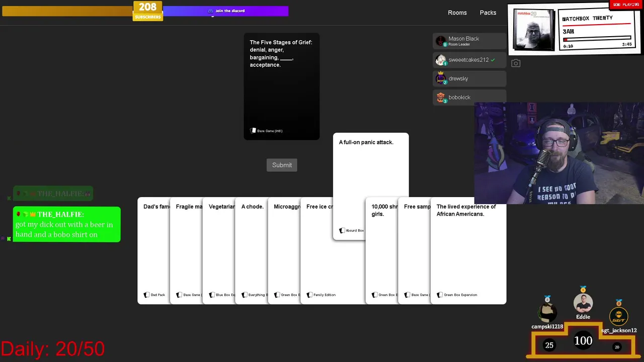The image size is (644, 362).
Task: Click the "Eddie" podium name
Action: (x=583, y=317)
